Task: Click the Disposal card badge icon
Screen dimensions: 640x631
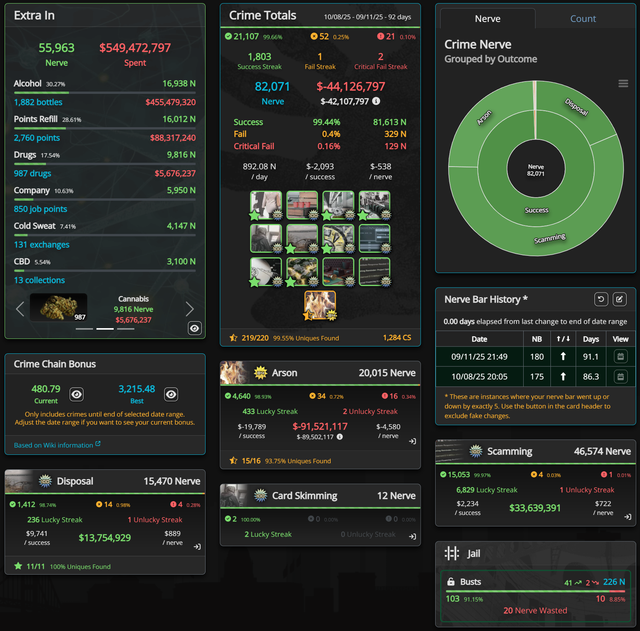Action: click(45, 481)
